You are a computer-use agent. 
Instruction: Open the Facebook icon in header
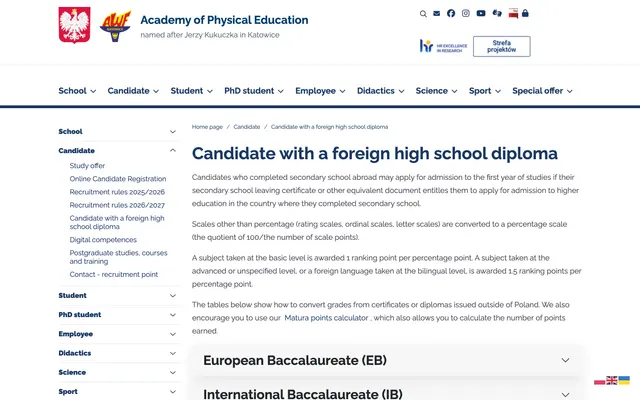[x=451, y=13]
